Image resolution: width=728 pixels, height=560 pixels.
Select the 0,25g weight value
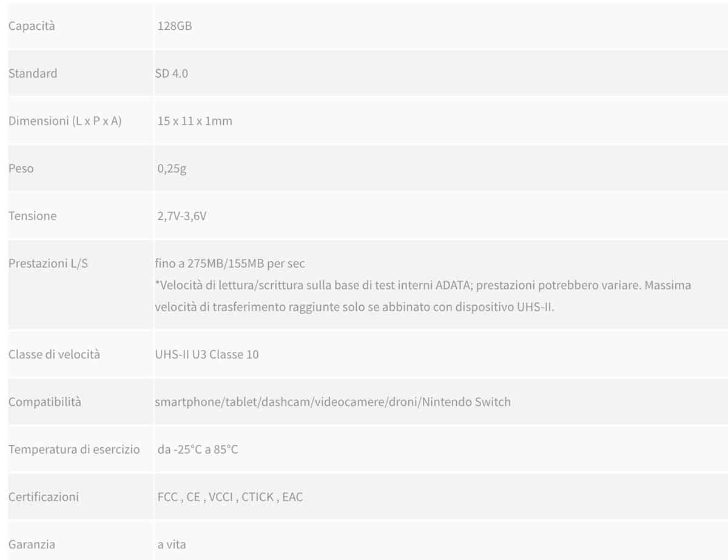click(x=172, y=169)
